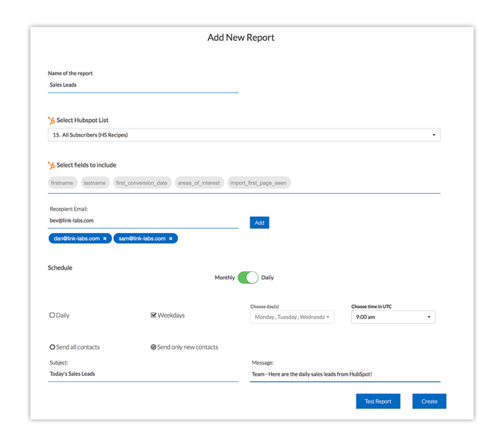
Task: Remove sam@link-labs.com recipient chip
Action: tap(171, 239)
